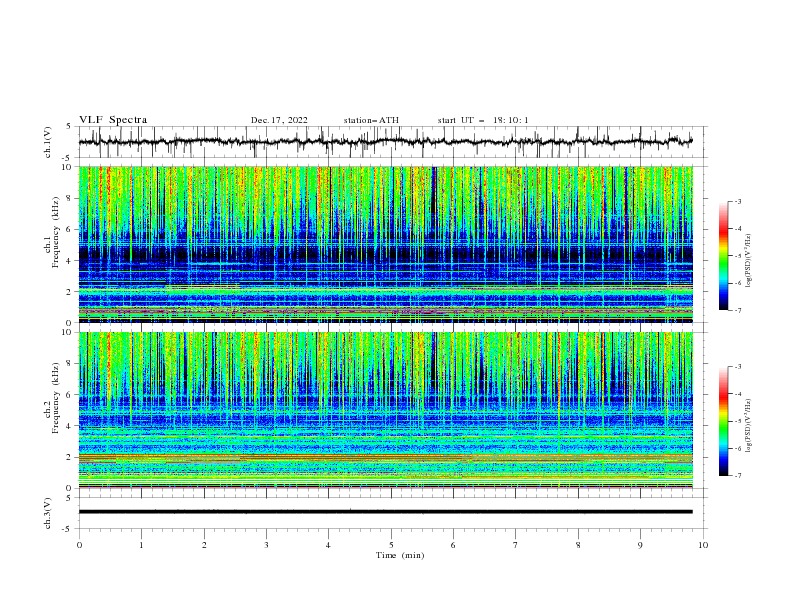Click time axis tick label "3"
The height and width of the screenshot is (612, 792).
(x=266, y=545)
